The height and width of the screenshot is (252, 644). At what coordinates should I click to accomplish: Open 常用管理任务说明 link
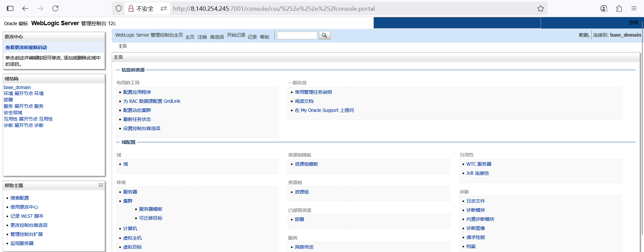click(313, 92)
